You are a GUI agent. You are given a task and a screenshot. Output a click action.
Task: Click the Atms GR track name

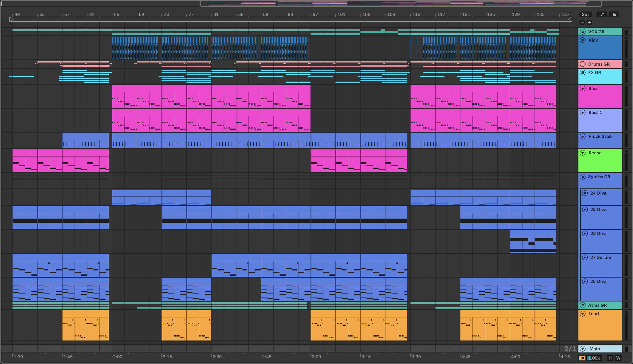click(597, 305)
